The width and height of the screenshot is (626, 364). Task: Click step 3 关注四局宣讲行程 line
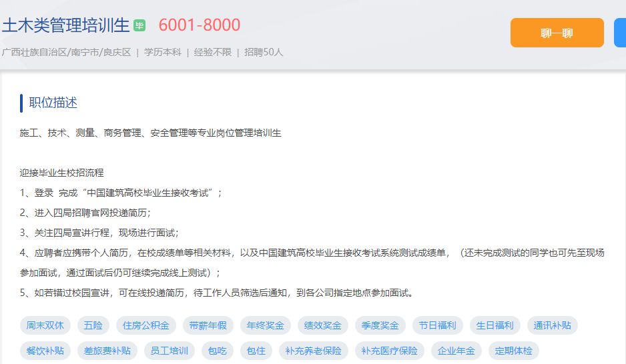pos(99,233)
